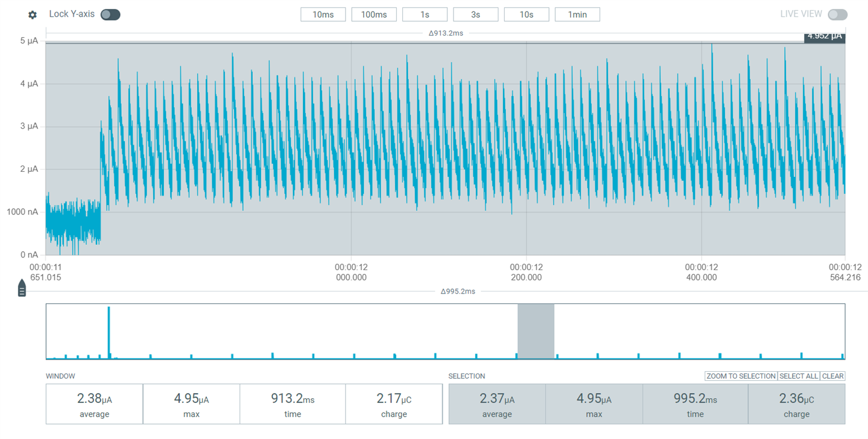
Task: Clear the current selection with CLEAR
Action: click(832, 376)
